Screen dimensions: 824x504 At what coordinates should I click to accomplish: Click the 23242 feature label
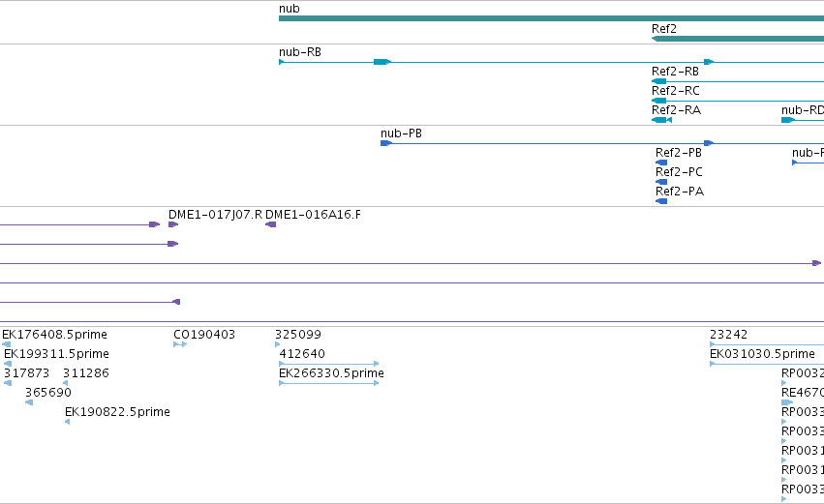(x=728, y=335)
